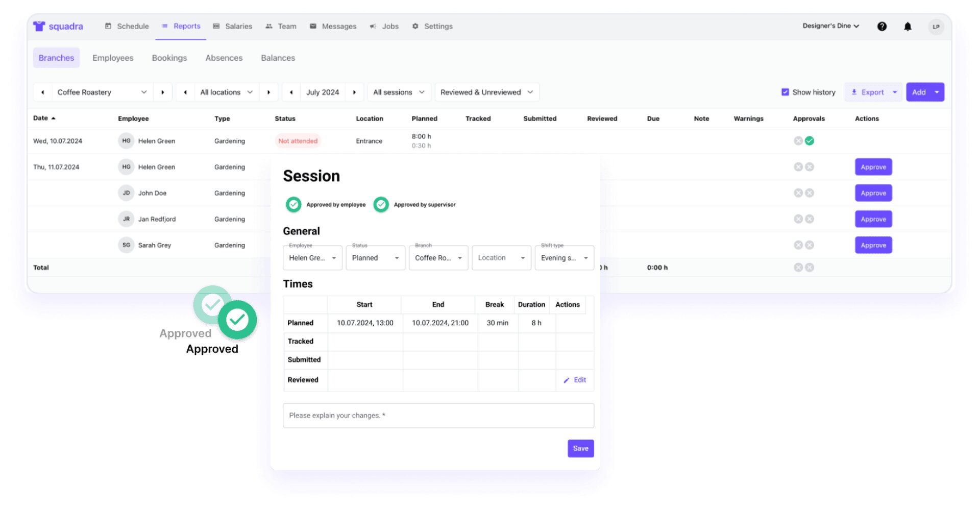Screen dimensions: 980x507
Task: Switch to the Employees tab
Action: pyautogui.click(x=113, y=58)
